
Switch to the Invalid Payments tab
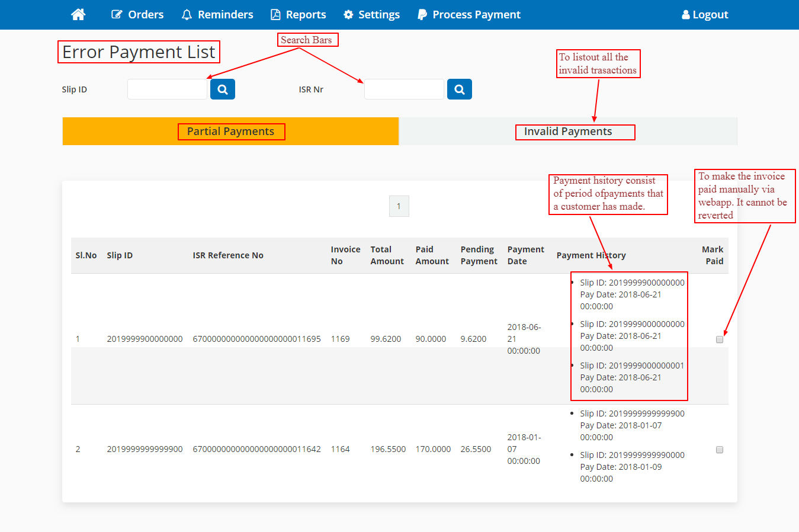(567, 132)
